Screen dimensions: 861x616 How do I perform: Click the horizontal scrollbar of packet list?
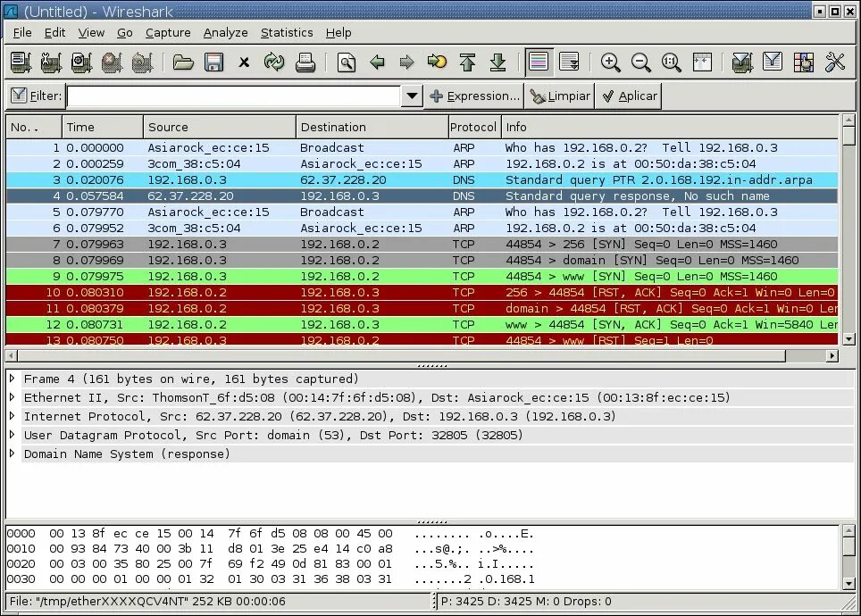[401, 356]
